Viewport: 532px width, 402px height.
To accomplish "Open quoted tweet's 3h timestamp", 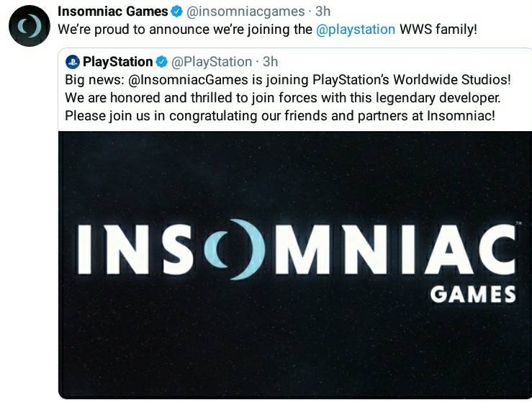I will tap(271, 62).
